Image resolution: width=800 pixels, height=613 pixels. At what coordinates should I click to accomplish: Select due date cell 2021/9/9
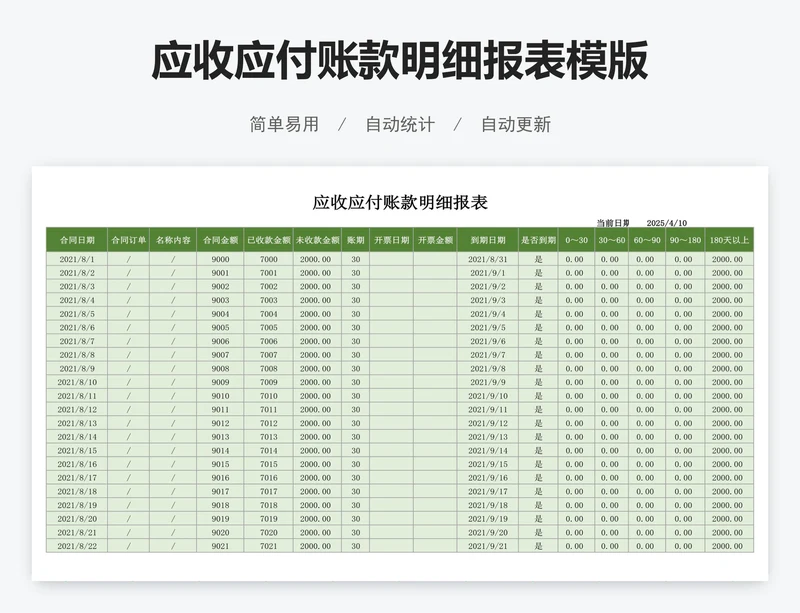point(488,382)
